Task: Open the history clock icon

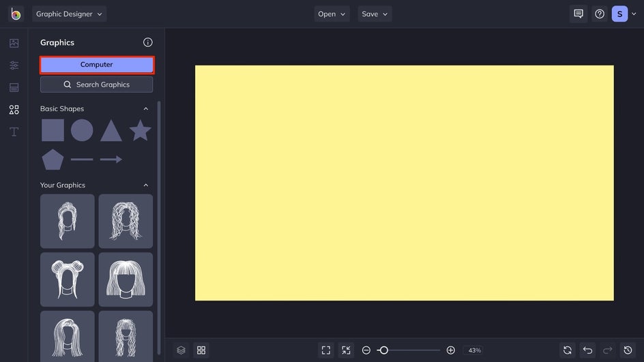Action: coord(628,350)
